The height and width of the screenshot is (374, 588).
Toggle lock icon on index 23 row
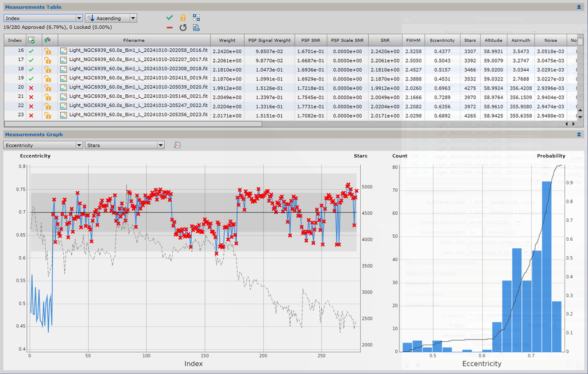tap(48, 115)
